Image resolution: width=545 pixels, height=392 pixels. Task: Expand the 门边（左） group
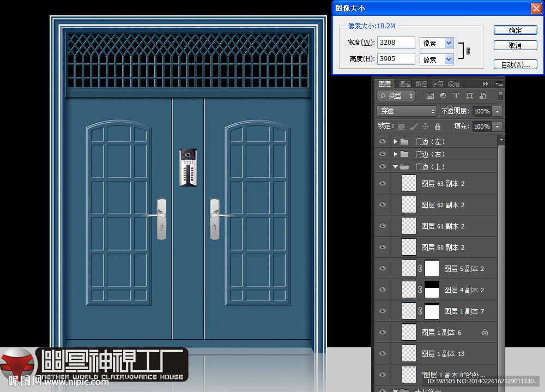(x=395, y=142)
